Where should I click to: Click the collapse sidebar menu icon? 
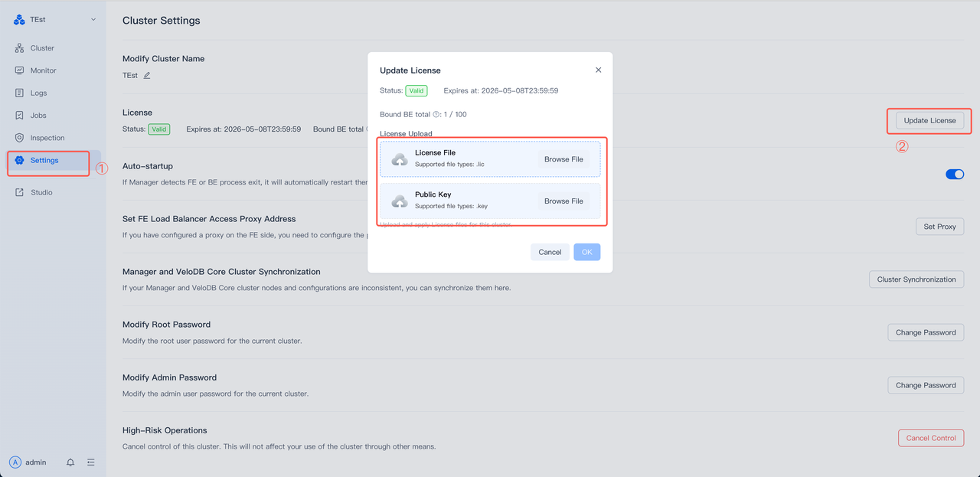91,462
